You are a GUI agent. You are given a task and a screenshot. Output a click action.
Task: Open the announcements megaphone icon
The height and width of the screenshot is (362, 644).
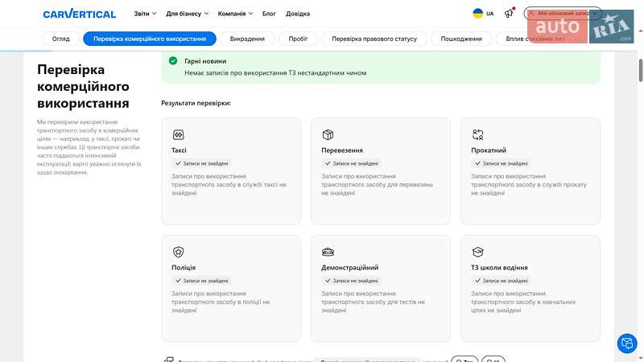[x=510, y=13]
